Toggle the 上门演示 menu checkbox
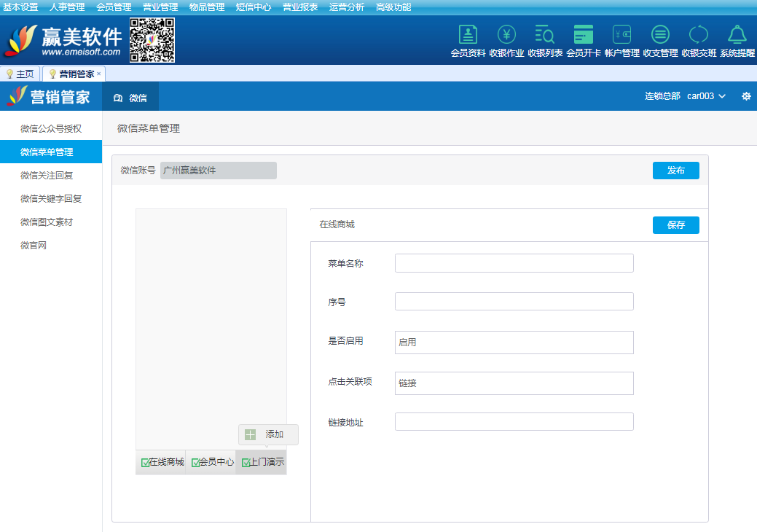This screenshot has width=757, height=532. pos(246,463)
